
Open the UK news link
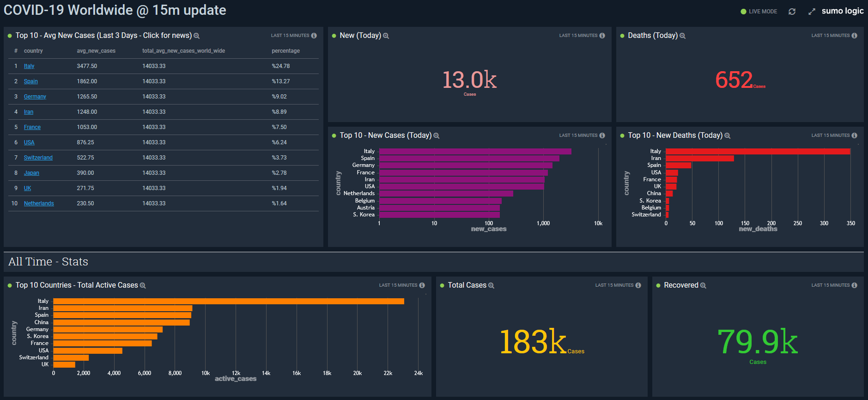click(x=28, y=188)
